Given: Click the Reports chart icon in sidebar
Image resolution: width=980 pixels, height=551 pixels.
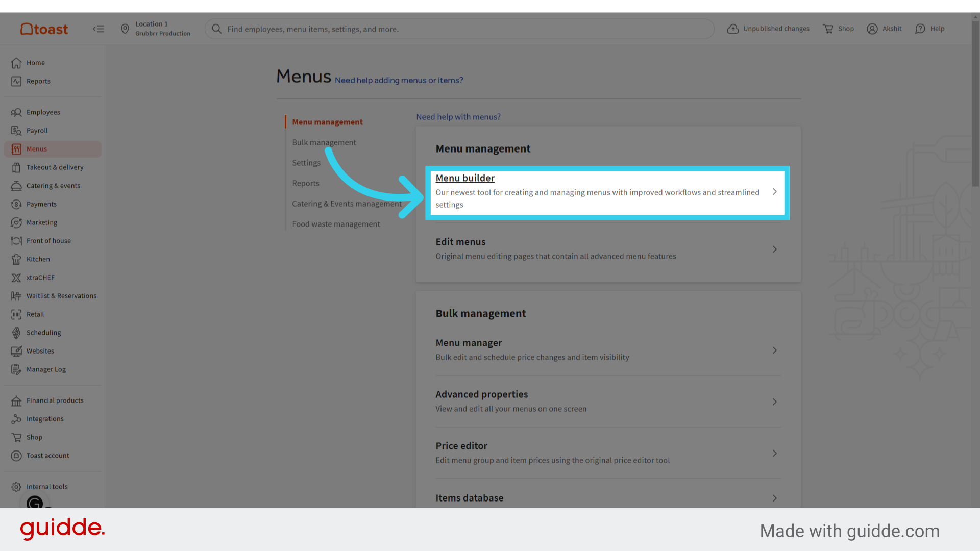Looking at the screenshot, I should pos(16,81).
